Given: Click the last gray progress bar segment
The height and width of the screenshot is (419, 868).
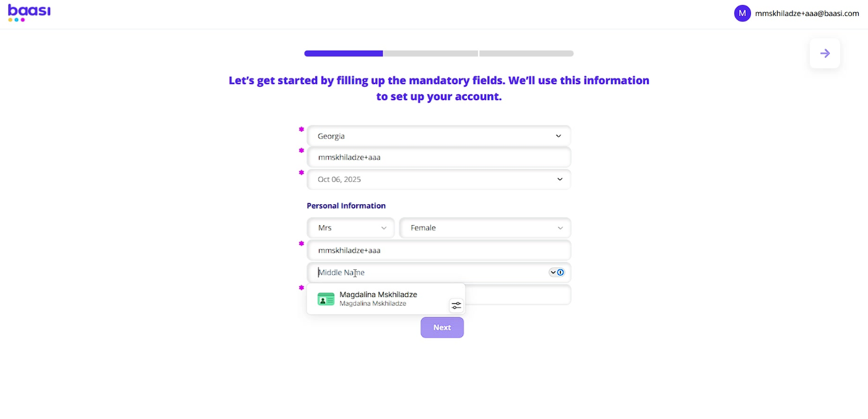Looking at the screenshot, I should (526, 54).
